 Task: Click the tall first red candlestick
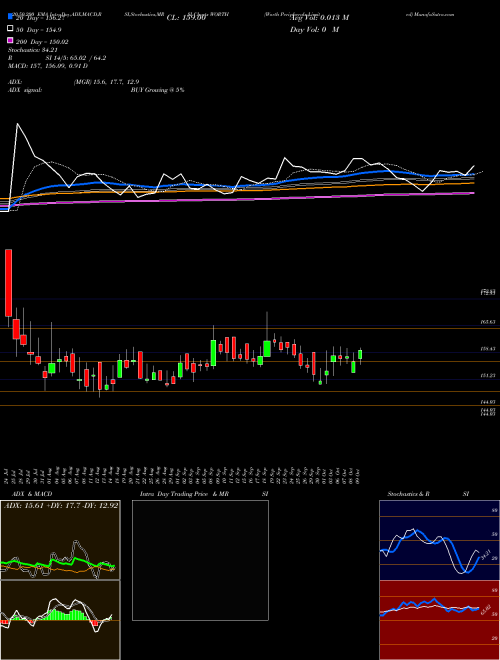(8, 283)
